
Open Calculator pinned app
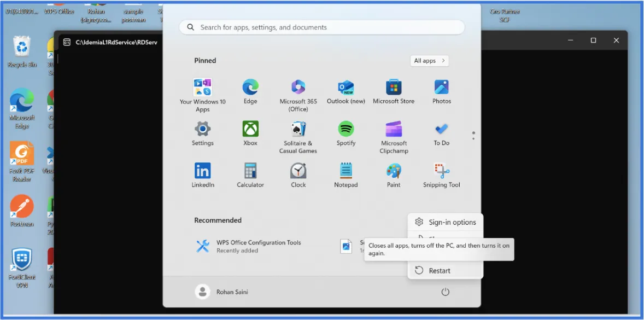coord(250,176)
